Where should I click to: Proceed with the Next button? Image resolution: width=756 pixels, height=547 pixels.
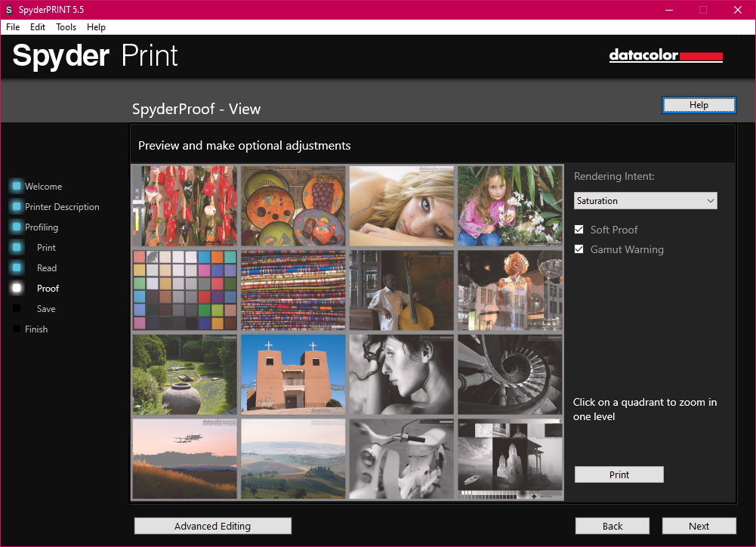pos(699,527)
